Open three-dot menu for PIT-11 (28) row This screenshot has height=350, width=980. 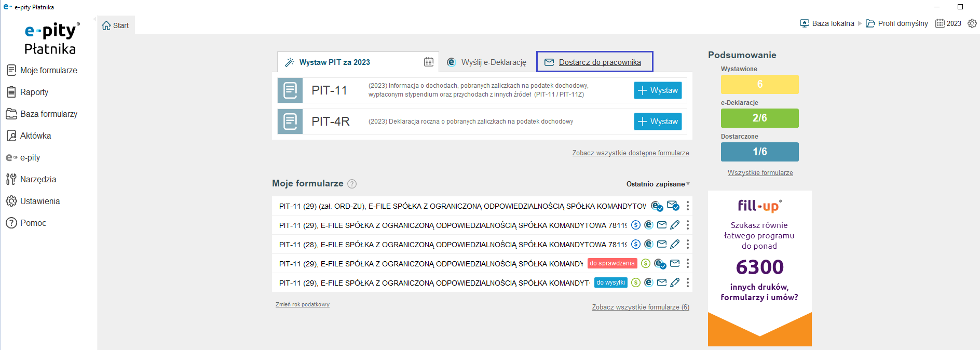688,244
